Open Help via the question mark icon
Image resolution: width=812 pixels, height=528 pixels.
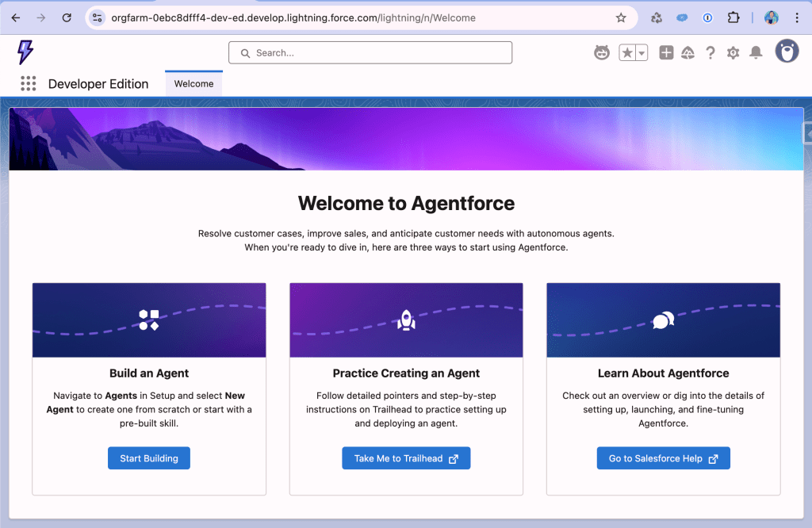click(710, 52)
